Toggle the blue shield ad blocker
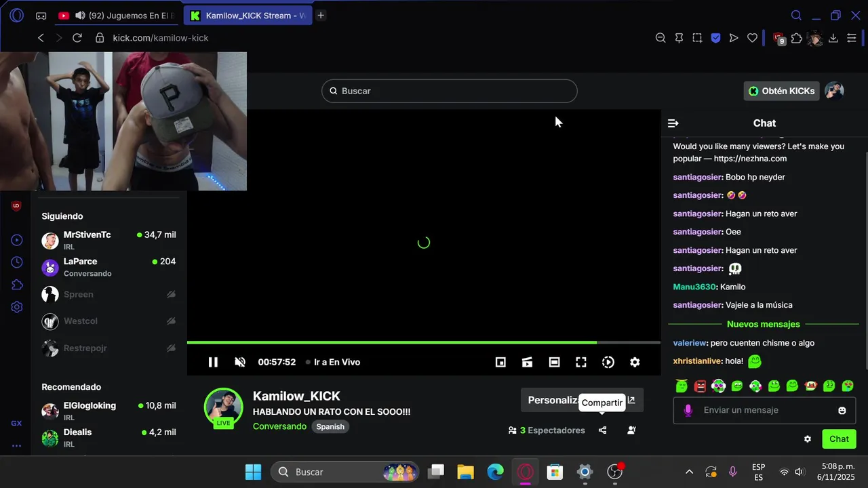 click(715, 38)
